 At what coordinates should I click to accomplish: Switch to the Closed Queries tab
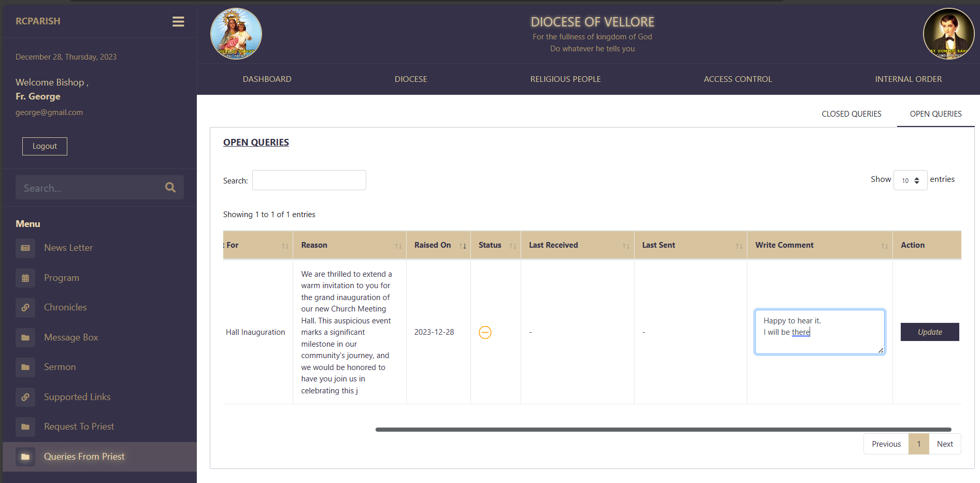[851, 114]
